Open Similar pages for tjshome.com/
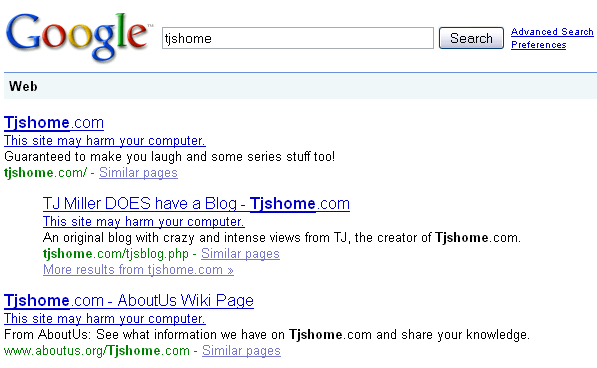 [x=138, y=172]
